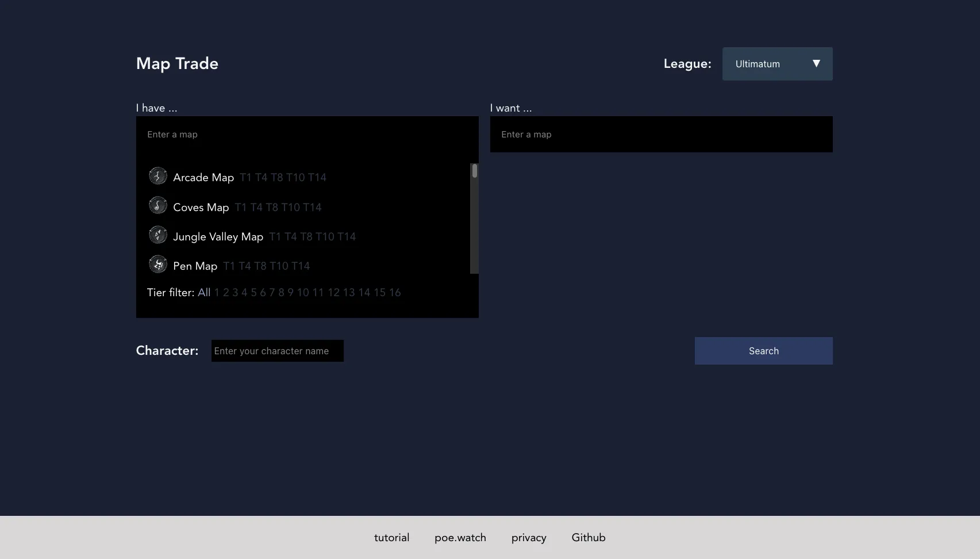
Task: Visit the poe.watch link
Action: tap(460, 538)
